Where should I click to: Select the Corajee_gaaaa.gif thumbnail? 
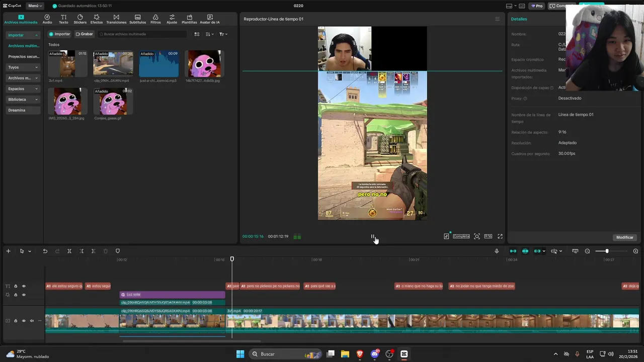113,101
